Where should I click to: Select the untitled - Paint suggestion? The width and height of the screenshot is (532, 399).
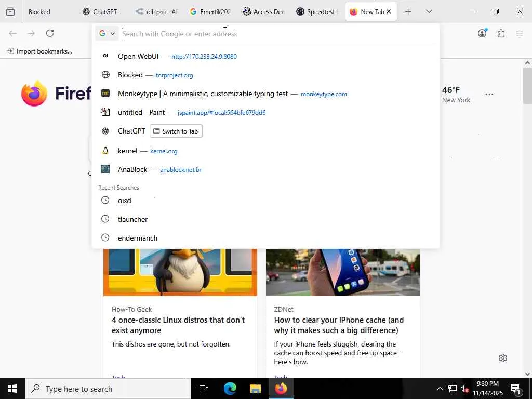(x=265, y=112)
